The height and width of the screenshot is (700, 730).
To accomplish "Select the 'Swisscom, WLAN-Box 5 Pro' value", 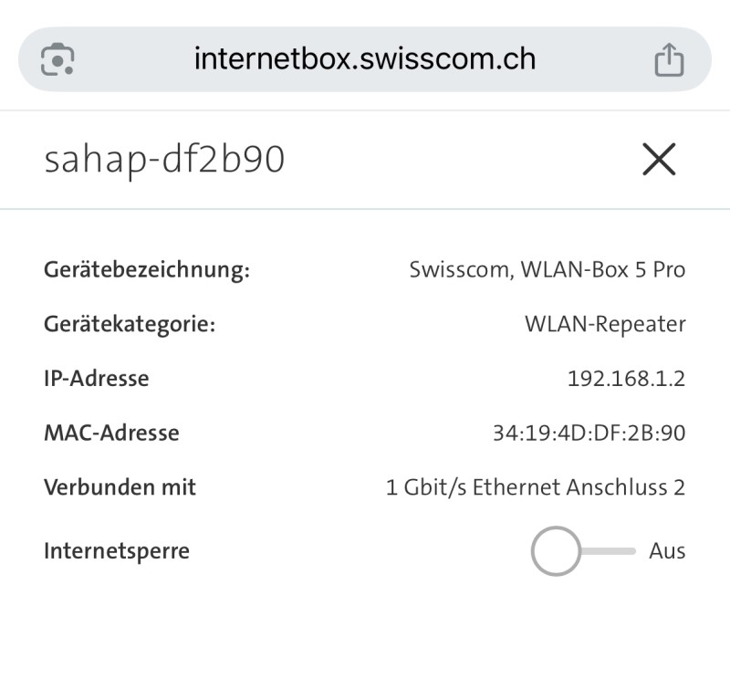I will click(547, 270).
